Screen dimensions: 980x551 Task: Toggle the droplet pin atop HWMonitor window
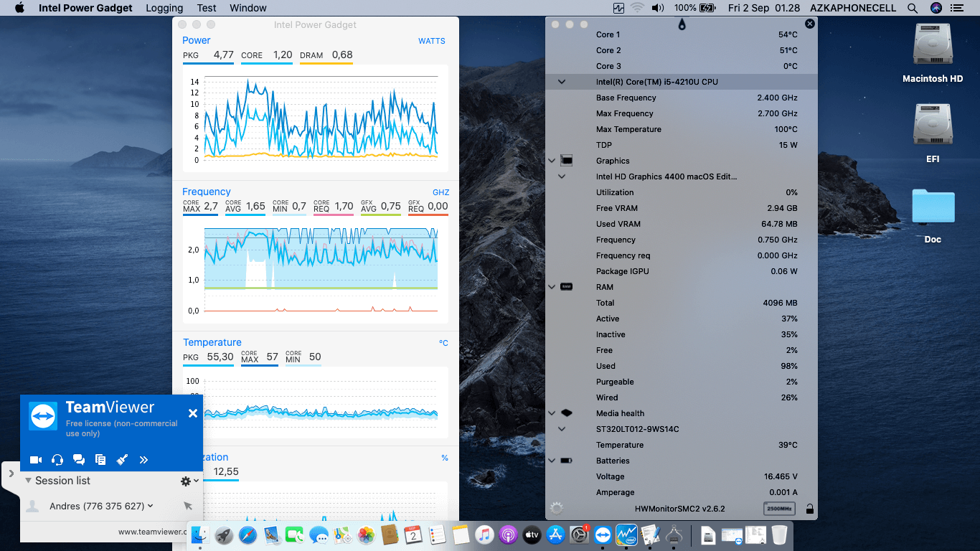pos(681,24)
